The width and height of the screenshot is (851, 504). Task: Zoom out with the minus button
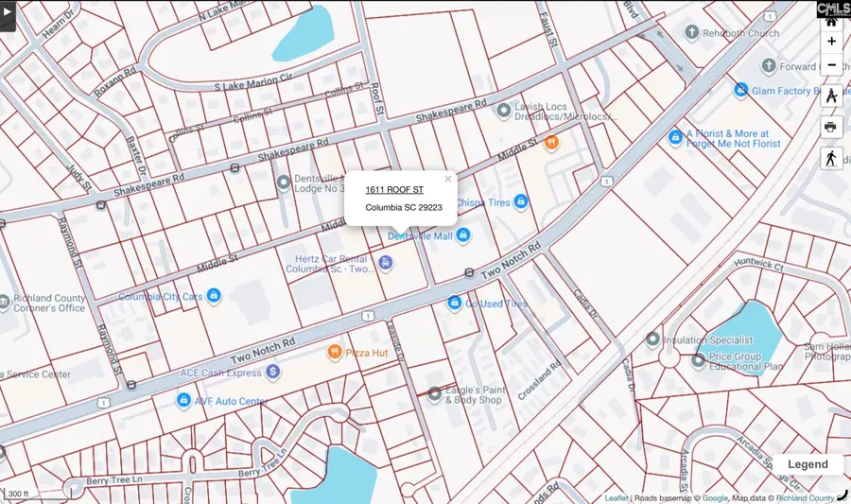pos(831,65)
